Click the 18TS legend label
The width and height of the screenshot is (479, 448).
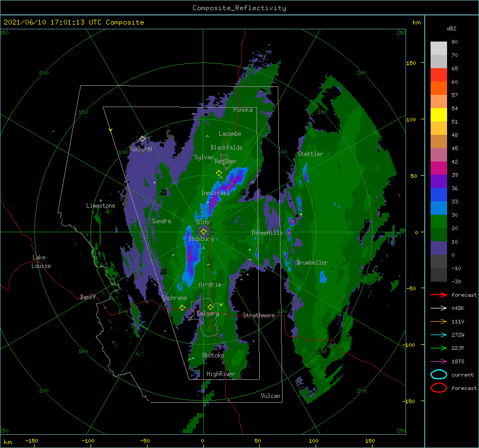point(458,362)
